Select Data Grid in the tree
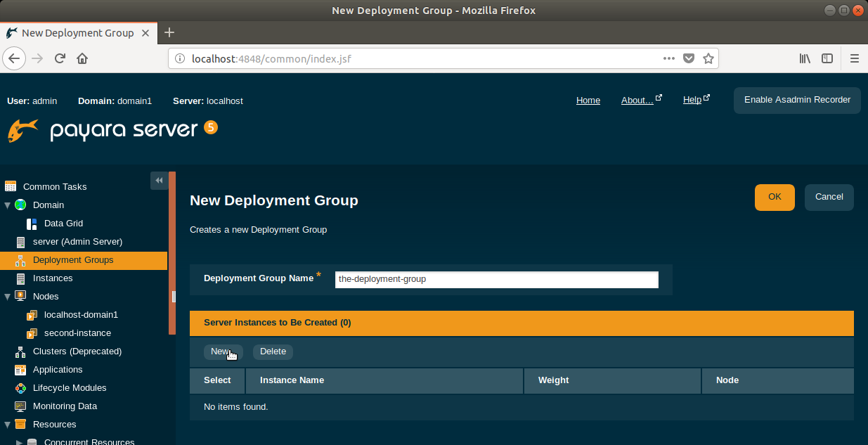Viewport: 868px width, 445px height. [63, 224]
